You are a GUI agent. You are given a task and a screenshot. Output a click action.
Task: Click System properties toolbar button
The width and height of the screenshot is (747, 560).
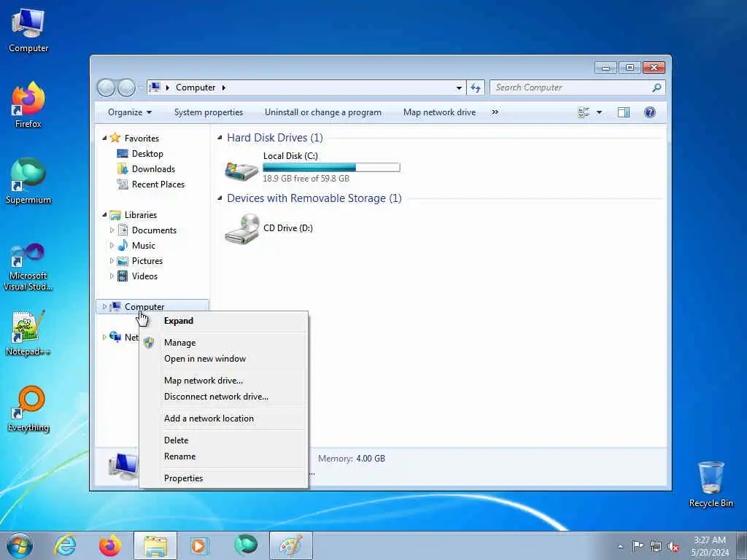pos(208,112)
